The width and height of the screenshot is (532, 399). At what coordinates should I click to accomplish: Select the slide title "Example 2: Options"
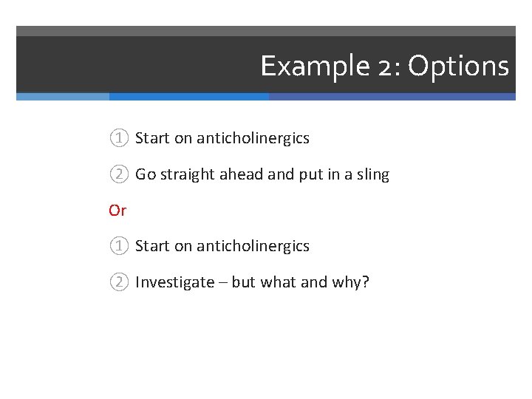coord(384,66)
